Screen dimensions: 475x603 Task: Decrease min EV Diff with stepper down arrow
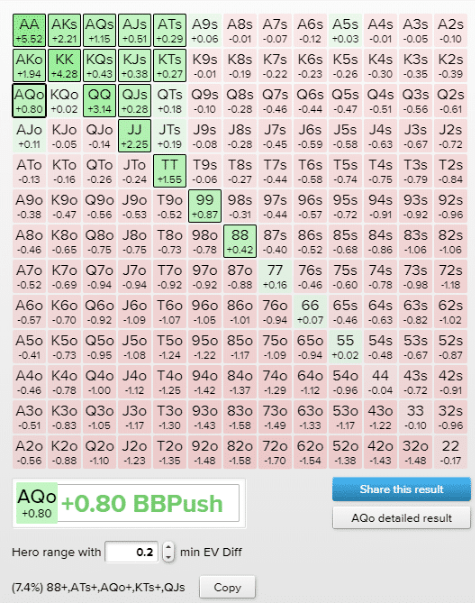point(168,557)
